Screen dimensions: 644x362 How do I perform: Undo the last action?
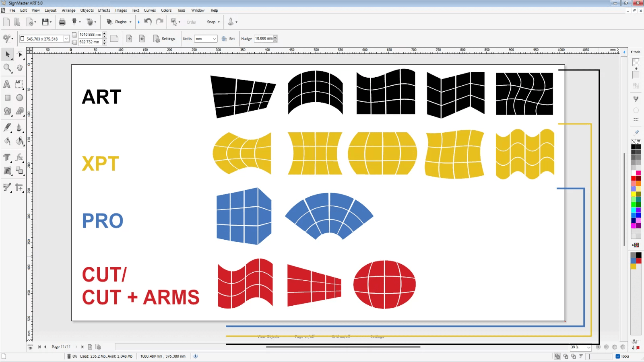click(x=148, y=22)
